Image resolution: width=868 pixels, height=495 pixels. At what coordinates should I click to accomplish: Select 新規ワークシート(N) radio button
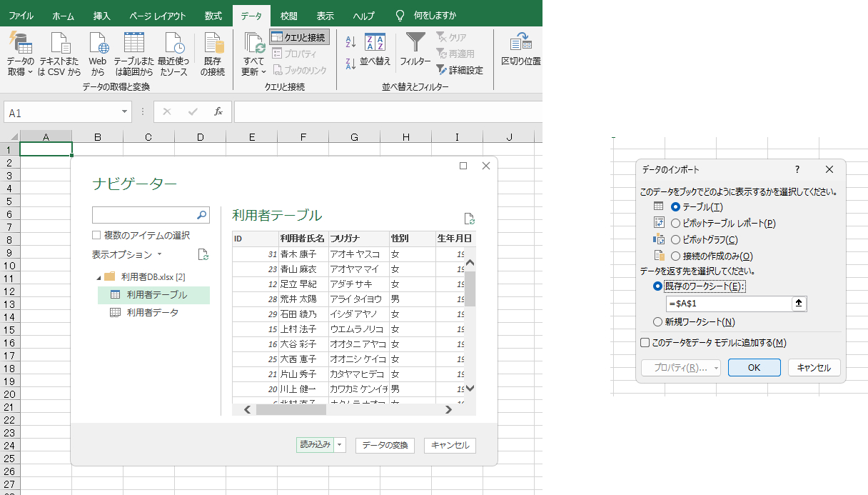(x=658, y=321)
